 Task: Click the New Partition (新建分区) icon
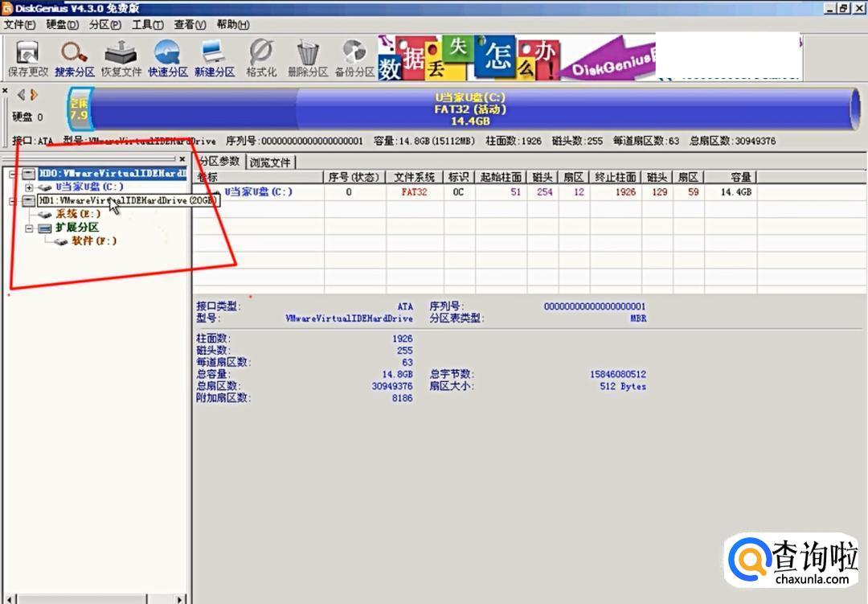(214, 59)
